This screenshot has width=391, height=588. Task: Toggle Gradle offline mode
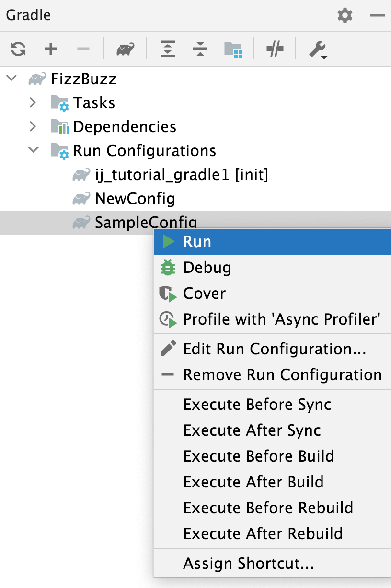pos(275,49)
